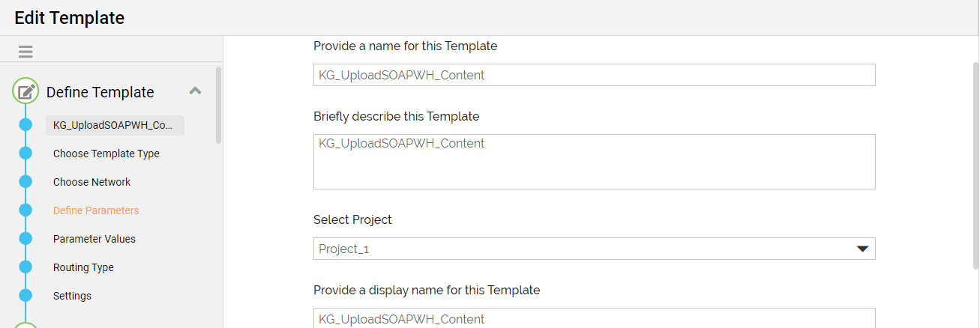Open the Parameter Values step
This screenshot has width=980, height=328.
click(94, 239)
